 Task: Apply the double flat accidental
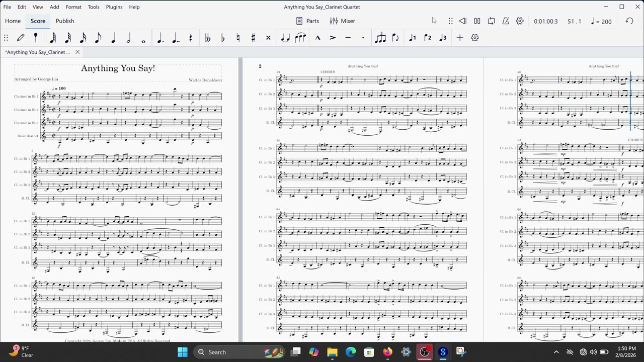[207, 38]
